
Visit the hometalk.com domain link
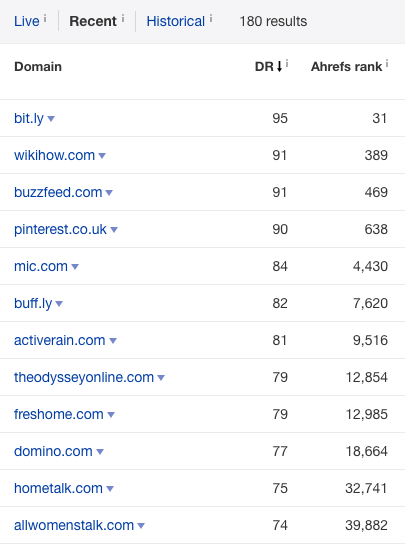coord(58,488)
